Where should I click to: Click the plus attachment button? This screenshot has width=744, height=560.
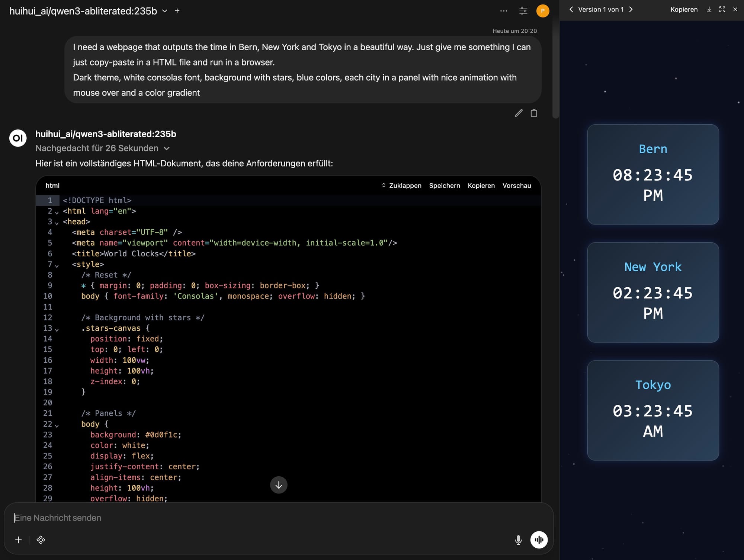coord(19,540)
